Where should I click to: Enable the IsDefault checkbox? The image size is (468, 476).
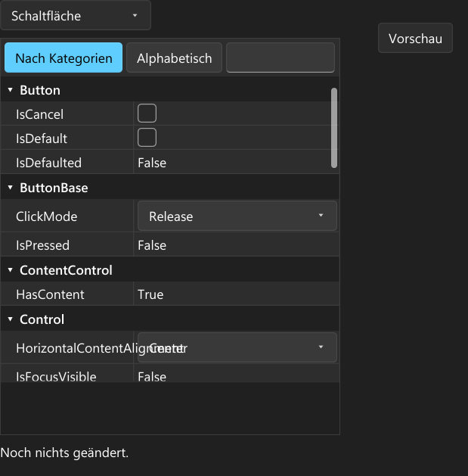(x=147, y=138)
